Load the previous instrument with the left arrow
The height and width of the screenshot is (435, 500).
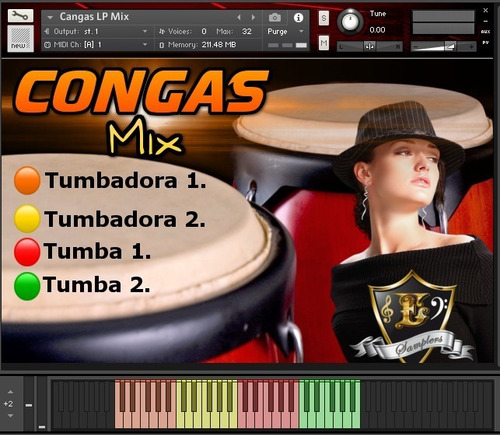[x=239, y=17]
